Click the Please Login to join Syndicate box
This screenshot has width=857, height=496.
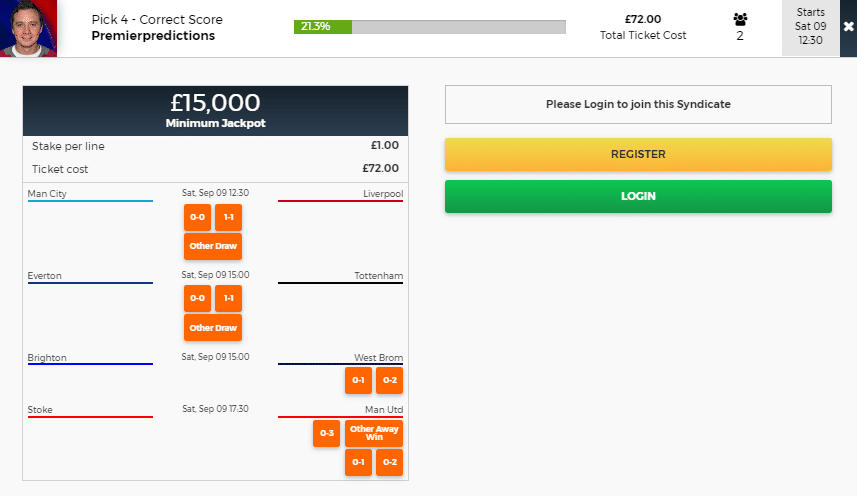(x=638, y=104)
